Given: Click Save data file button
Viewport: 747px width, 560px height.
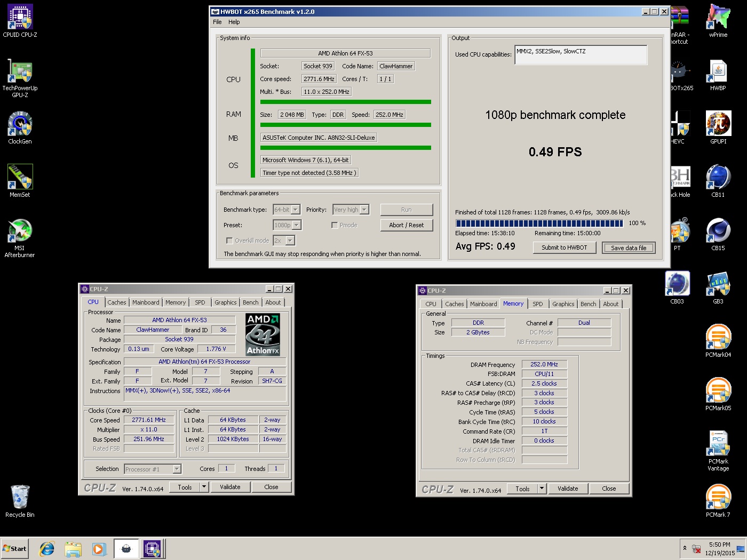Looking at the screenshot, I should (629, 247).
